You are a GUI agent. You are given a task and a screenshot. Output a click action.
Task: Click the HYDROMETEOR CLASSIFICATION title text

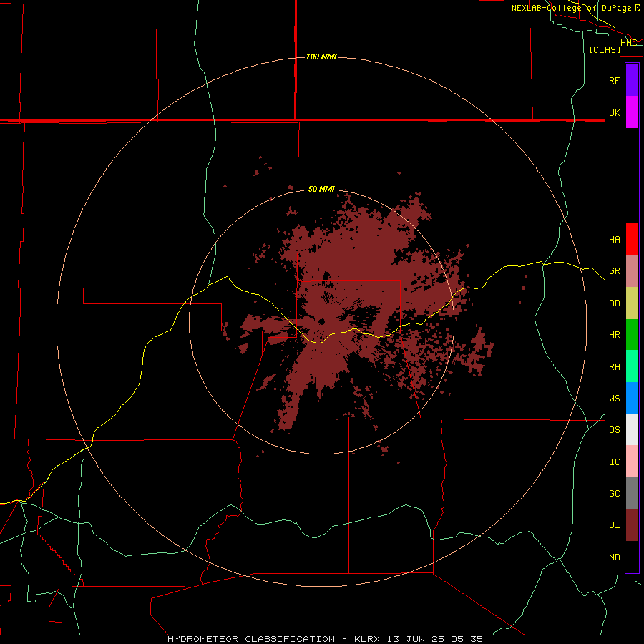pyautogui.click(x=250, y=639)
